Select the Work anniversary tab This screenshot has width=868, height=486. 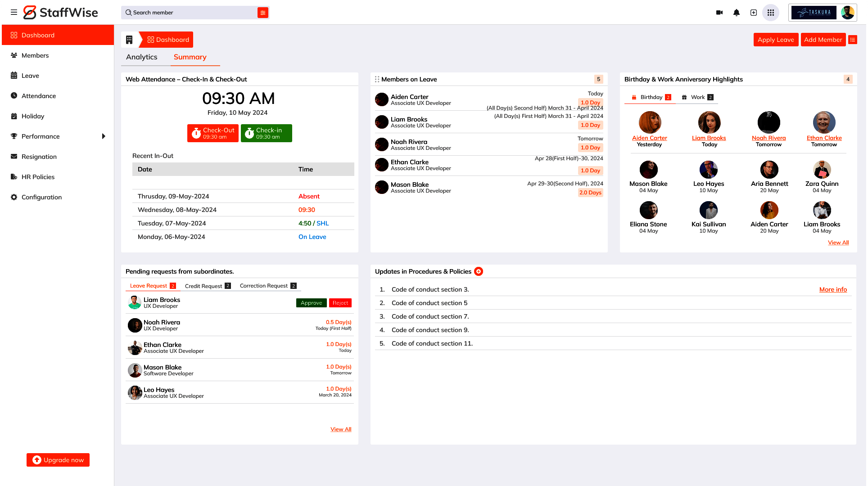(x=697, y=97)
